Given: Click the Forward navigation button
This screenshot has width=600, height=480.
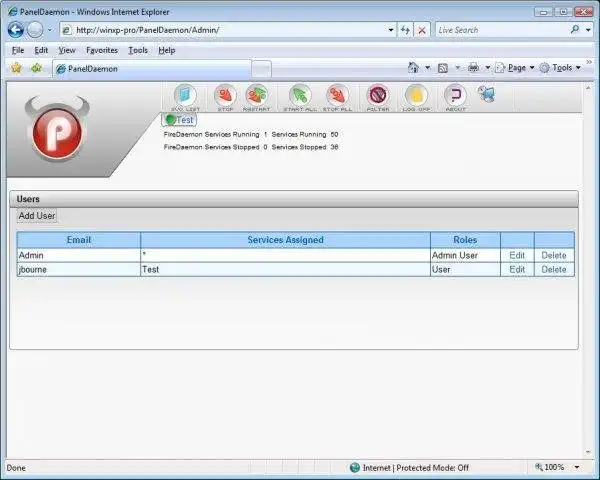Looking at the screenshot, I should pyautogui.click(x=35, y=30).
